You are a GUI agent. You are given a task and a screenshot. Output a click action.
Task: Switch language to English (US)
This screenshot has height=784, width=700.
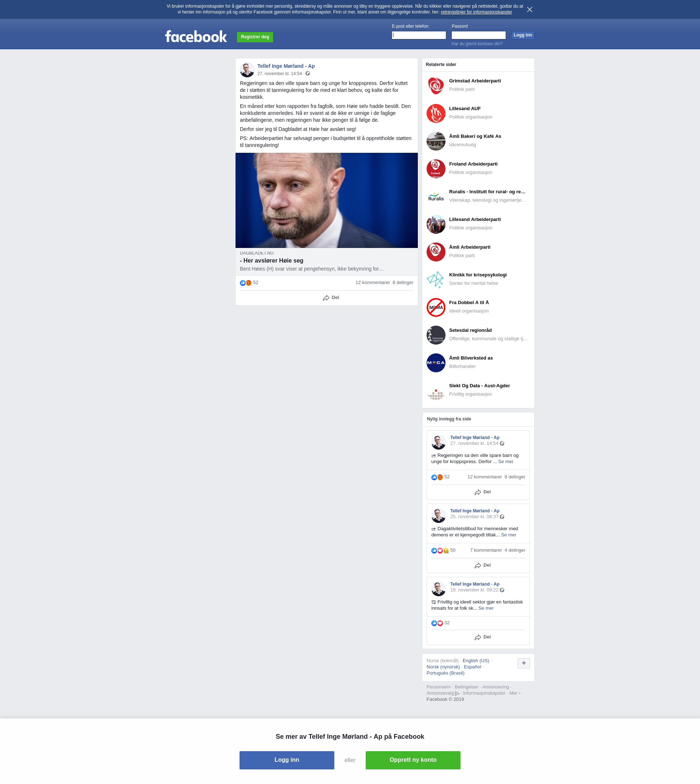pyautogui.click(x=476, y=661)
